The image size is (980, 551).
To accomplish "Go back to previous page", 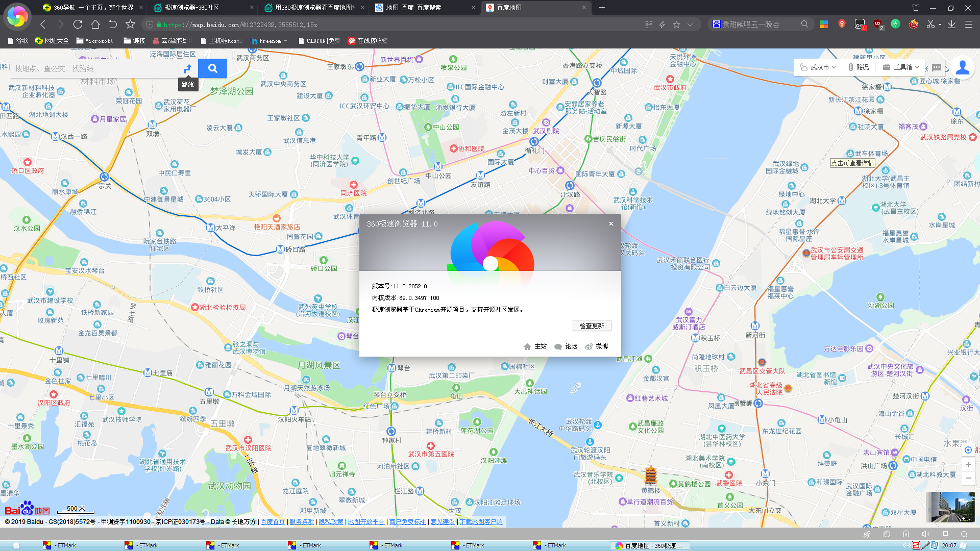I will (43, 24).
